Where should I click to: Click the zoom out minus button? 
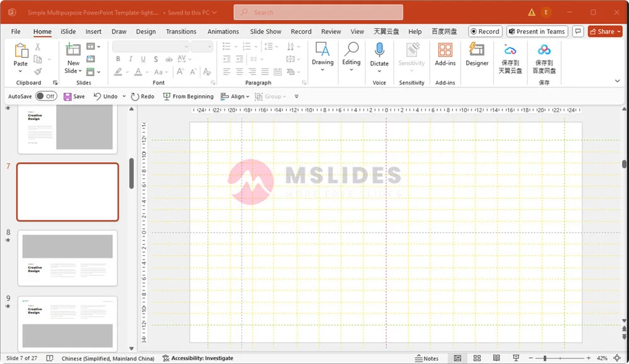[531, 358]
